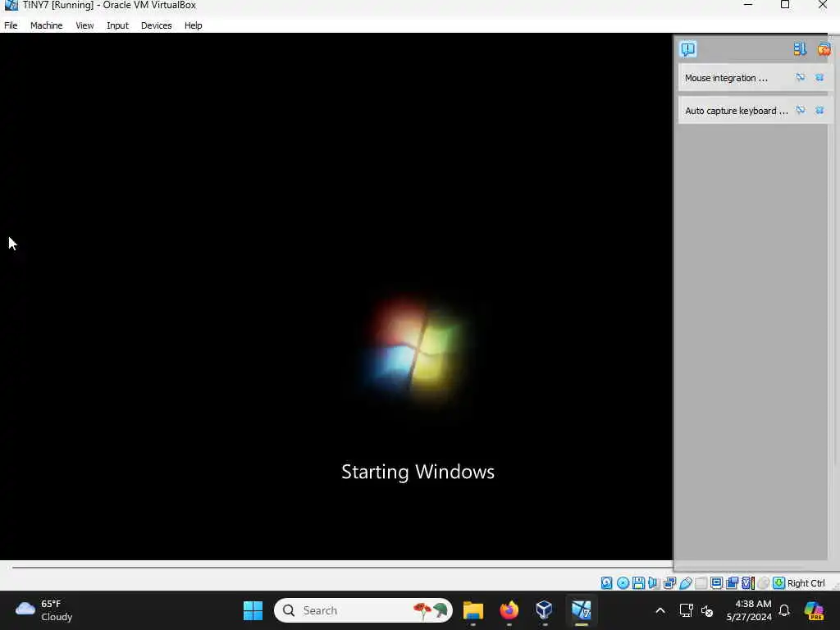The height and width of the screenshot is (630, 840).
Task: Click the taskbar Search box
Action: click(x=363, y=610)
